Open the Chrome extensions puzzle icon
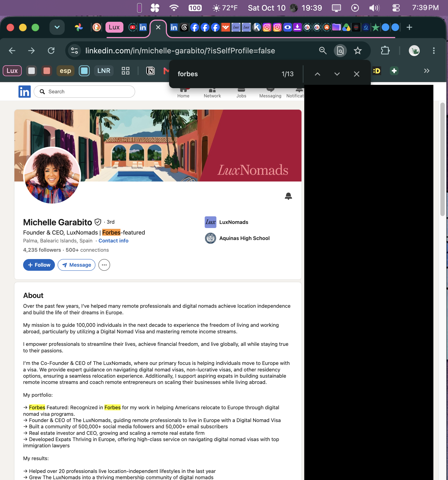 point(385,51)
